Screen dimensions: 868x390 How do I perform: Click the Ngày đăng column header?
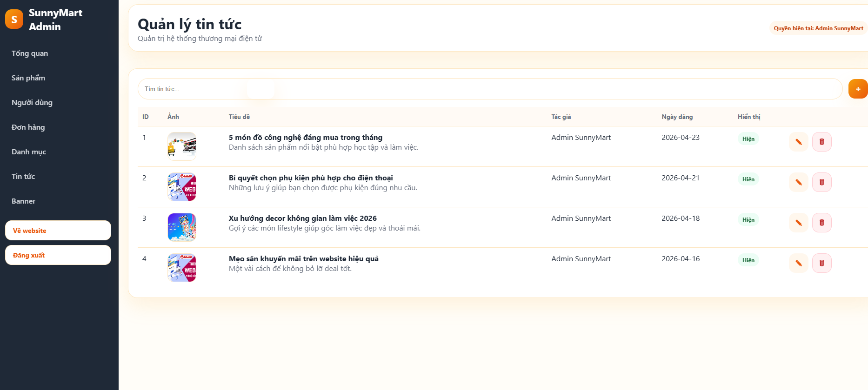click(x=677, y=117)
